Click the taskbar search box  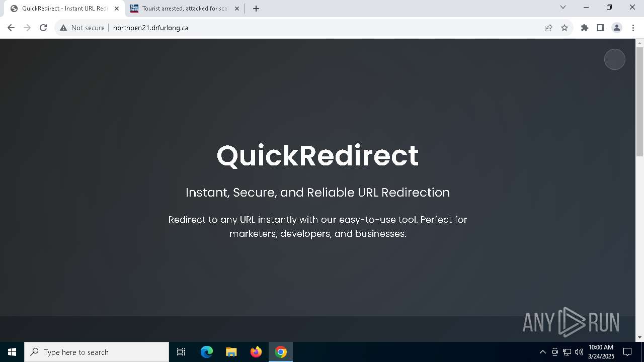coord(97,352)
